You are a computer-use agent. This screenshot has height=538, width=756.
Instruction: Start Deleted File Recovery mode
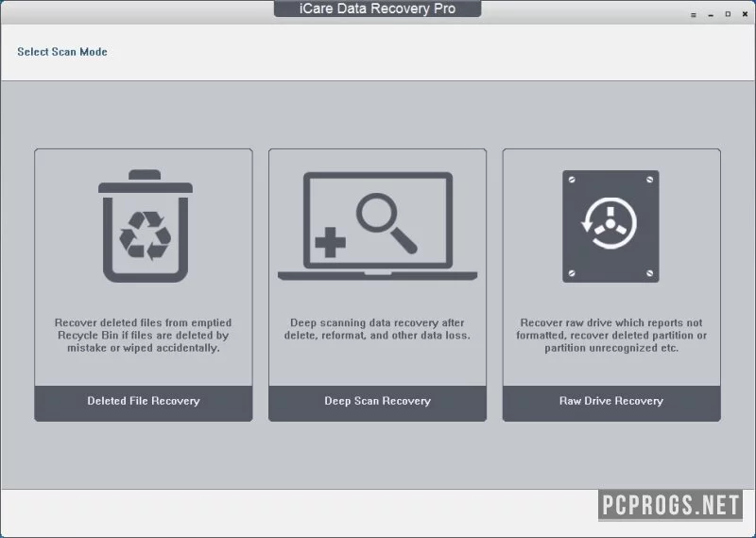point(144,403)
